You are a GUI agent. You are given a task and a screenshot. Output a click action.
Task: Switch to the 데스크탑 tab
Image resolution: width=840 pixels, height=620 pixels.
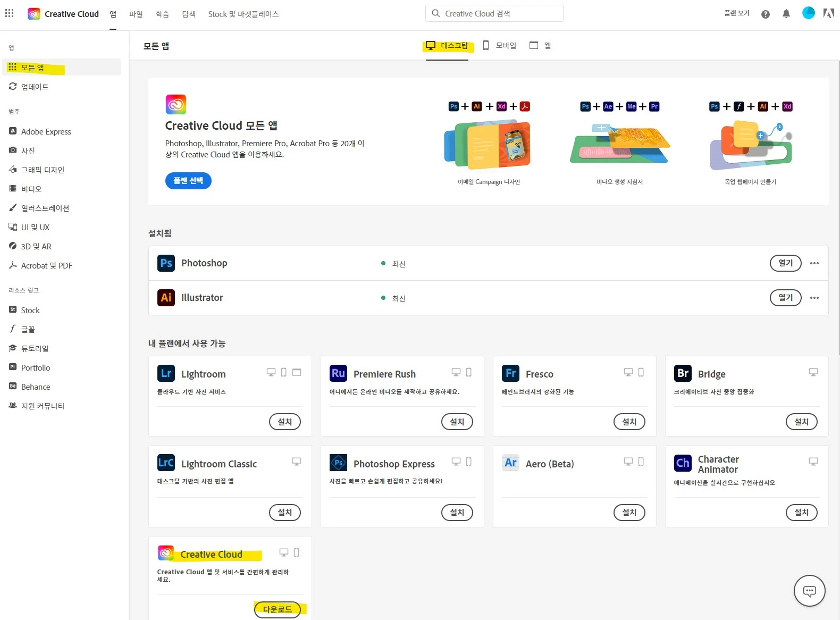pyautogui.click(x=447, y=46)
